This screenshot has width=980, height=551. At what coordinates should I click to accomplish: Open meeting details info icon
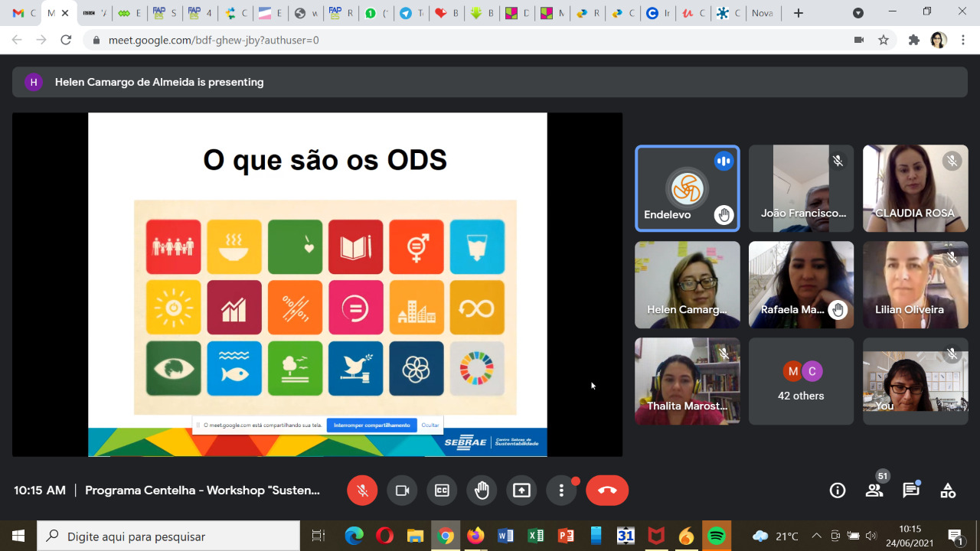(838, 491)
